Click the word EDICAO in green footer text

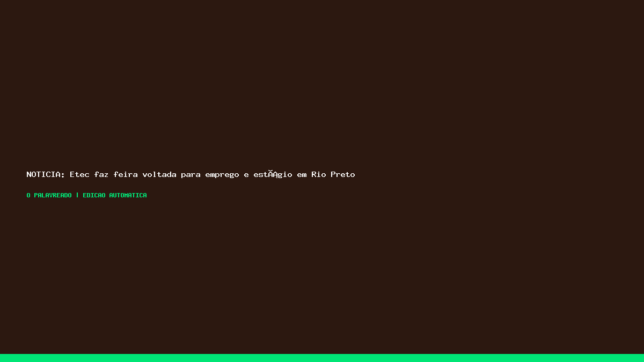(94, 195)
